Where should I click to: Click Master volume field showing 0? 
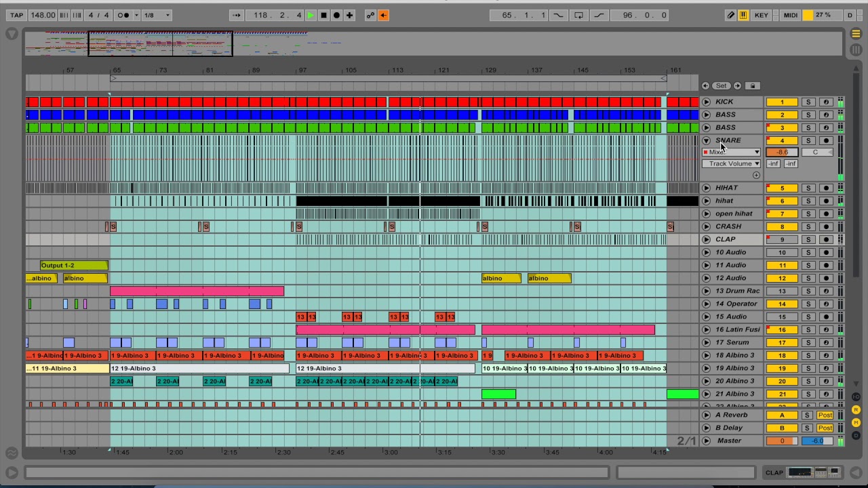[782, 441]
